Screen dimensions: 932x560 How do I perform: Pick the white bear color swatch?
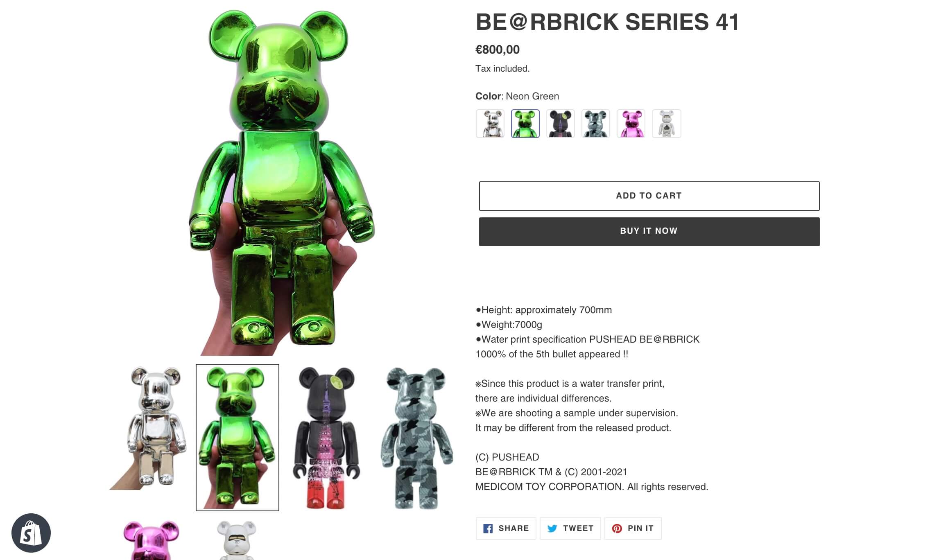point(666,124)
